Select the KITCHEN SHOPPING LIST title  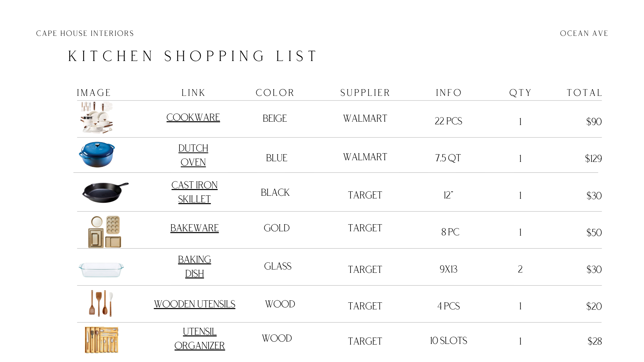pos(193,56)
